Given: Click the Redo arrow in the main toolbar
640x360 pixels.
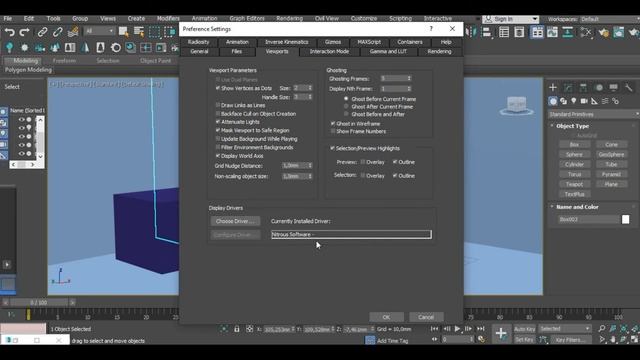Looking at the screenshot, I should pos(24,32).
